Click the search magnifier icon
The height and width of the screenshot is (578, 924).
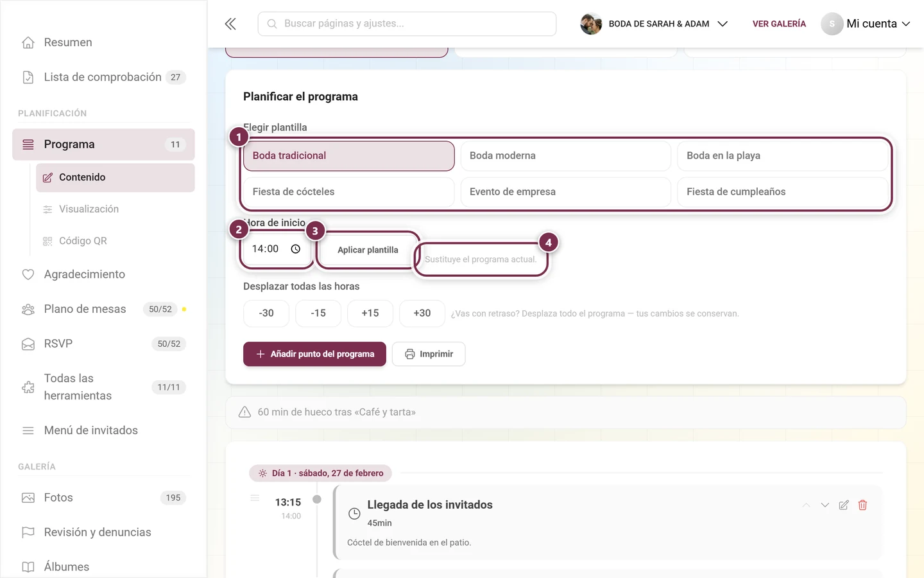click(272, 24)
